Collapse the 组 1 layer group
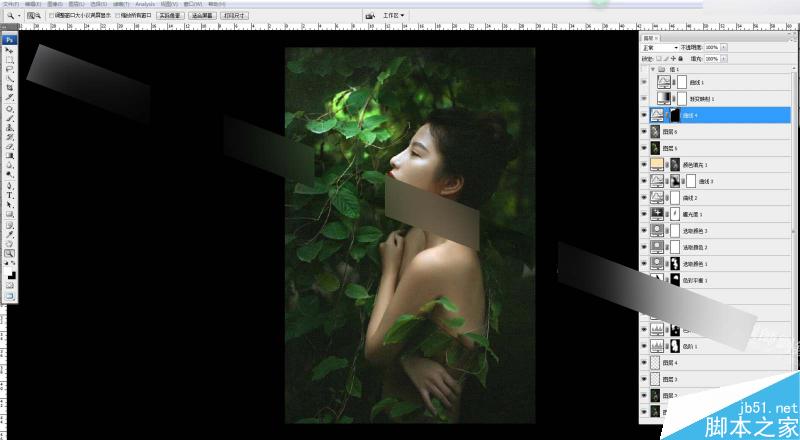Image resolution: width=800 pixels, height=440 pixels. pos(653,69)
